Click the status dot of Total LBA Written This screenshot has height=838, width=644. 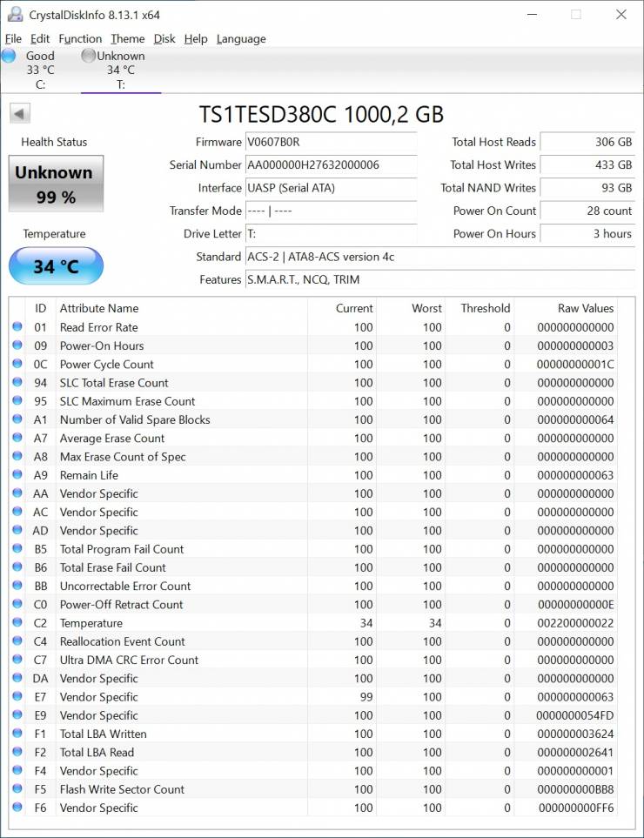tap(17, 733)
